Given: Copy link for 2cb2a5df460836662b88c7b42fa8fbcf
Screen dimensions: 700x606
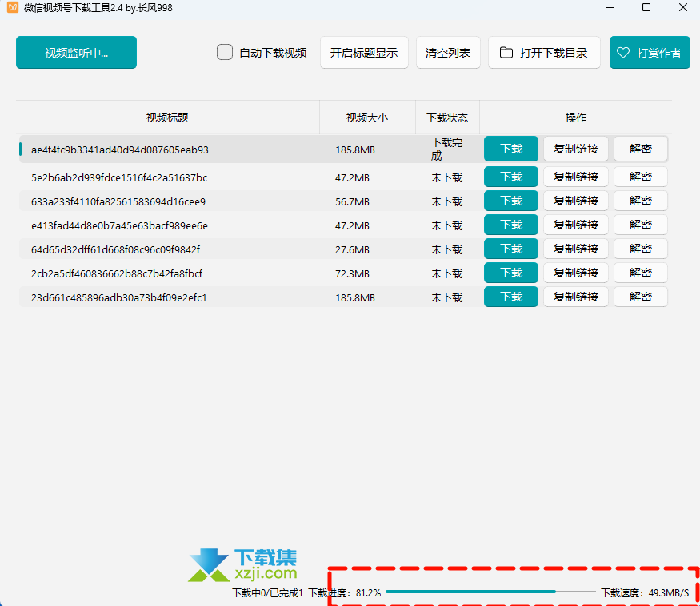Looking at the screenshot, I should click(x=576, y=273).
